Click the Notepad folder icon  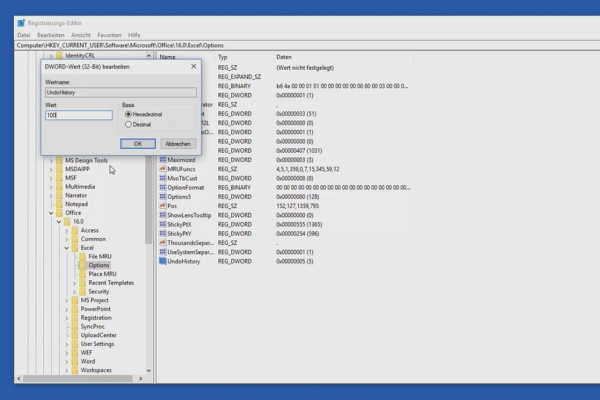point(59,204)
